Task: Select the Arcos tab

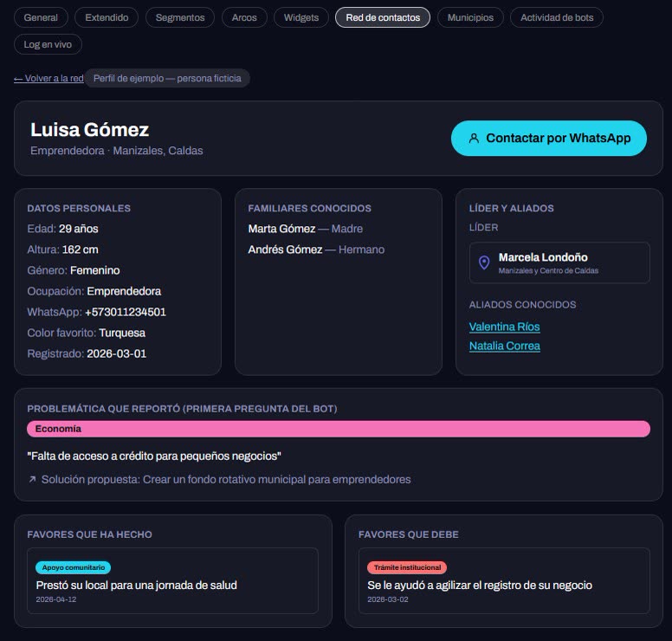Action: click(244, 17)
